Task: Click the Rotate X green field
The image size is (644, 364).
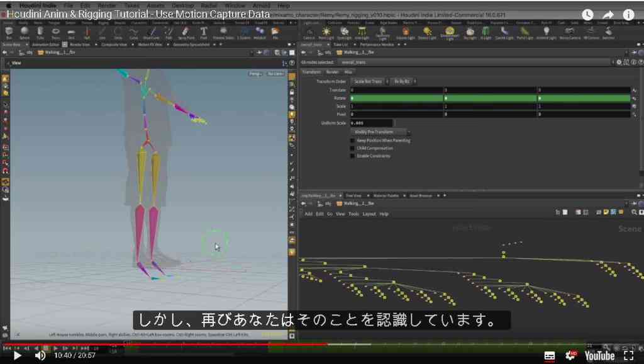Action: tap(396, 98)
